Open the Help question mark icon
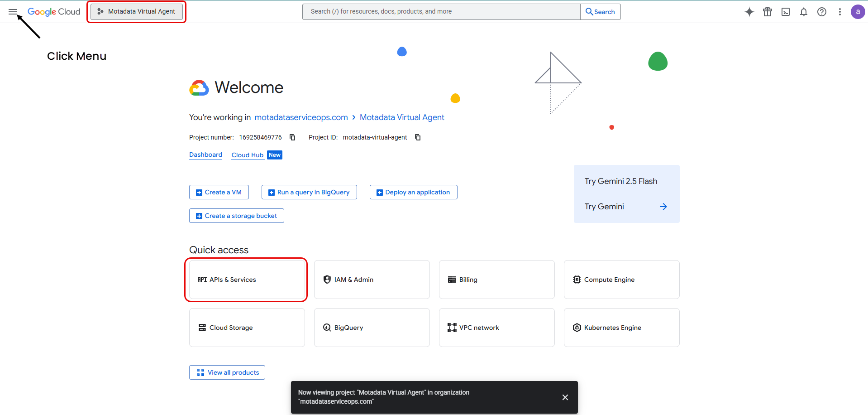The width and height of the screenshot is (868, 415). coord(822,12)
